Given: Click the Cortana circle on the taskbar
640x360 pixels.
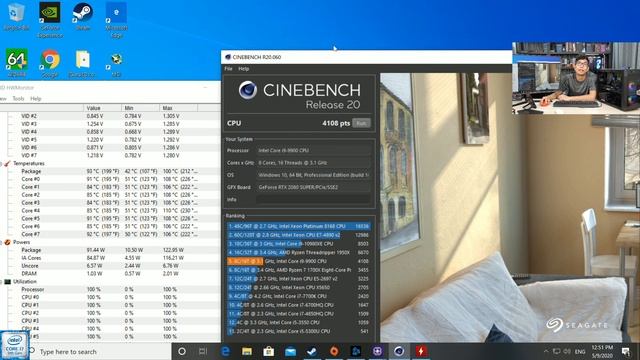Looking at the screenshot, I should [182, 351].
